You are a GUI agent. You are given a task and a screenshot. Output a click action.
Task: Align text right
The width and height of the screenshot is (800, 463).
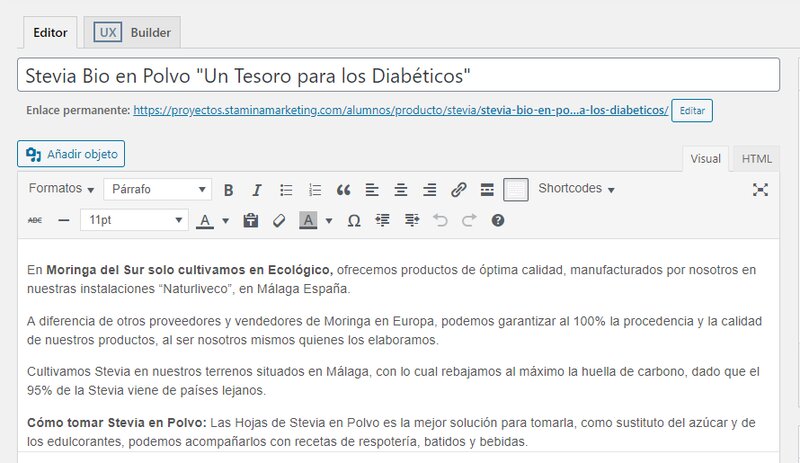430,190
